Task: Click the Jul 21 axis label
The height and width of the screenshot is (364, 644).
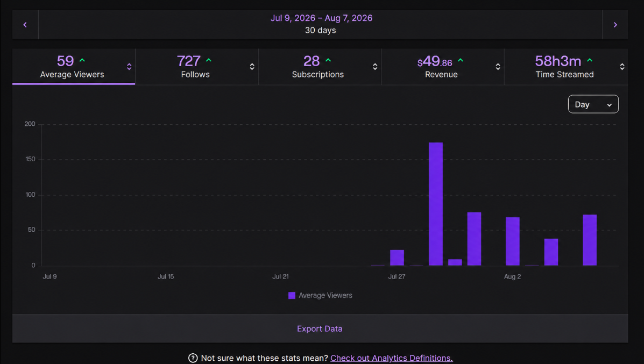Action: (280, 276)
